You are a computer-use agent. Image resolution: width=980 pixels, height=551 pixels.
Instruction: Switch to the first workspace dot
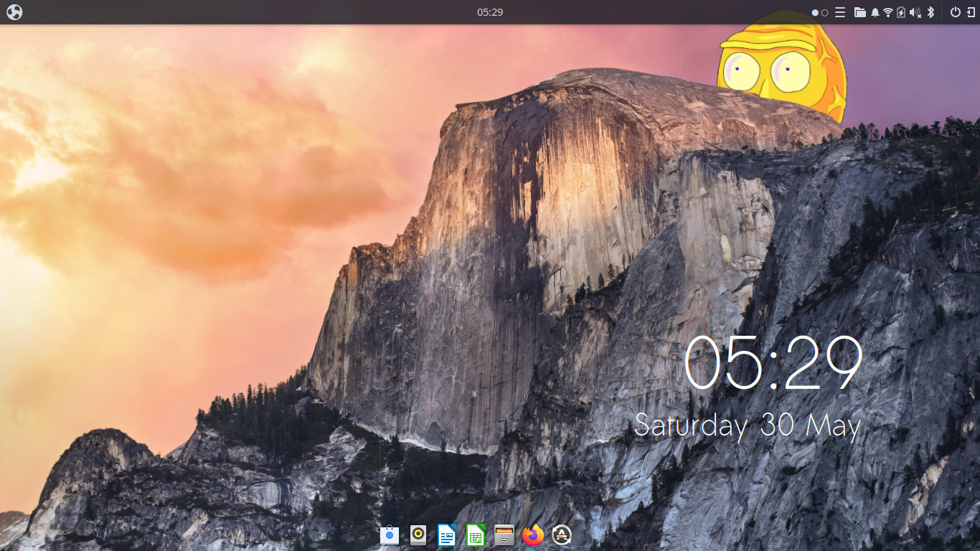click(816, 13)
